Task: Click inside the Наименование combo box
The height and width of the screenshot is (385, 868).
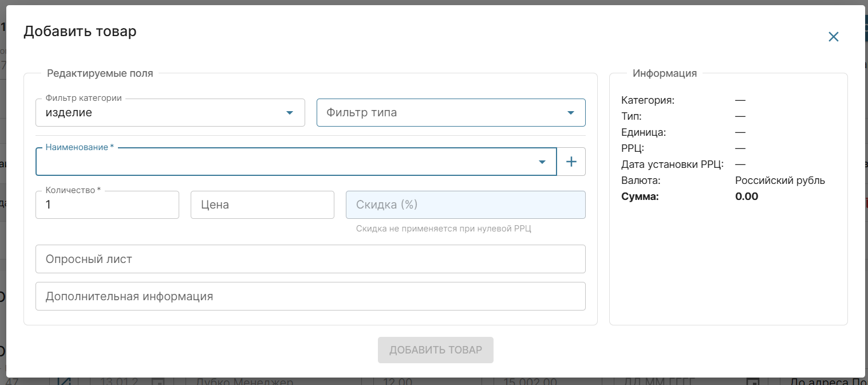Action: pos(286,163)
